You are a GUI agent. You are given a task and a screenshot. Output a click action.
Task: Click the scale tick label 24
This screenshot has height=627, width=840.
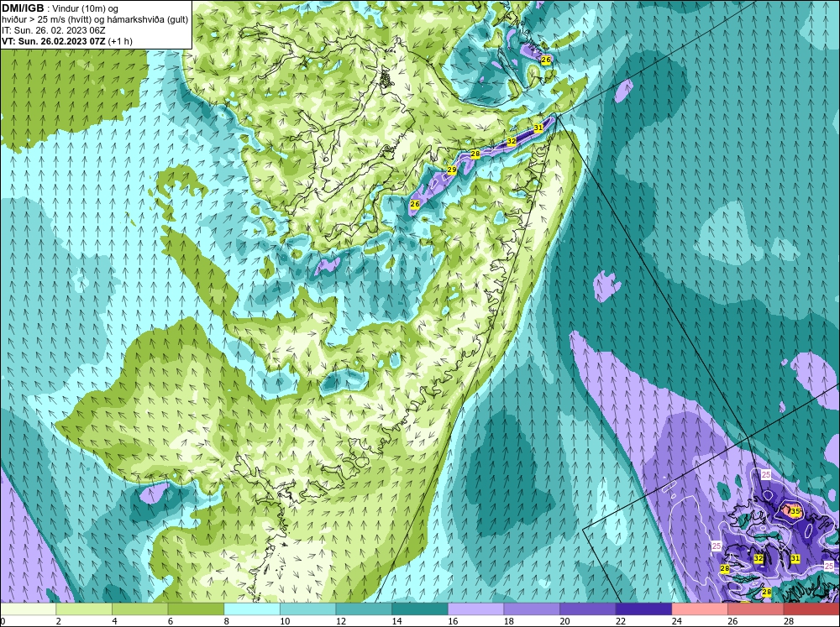tap(676, 621)
